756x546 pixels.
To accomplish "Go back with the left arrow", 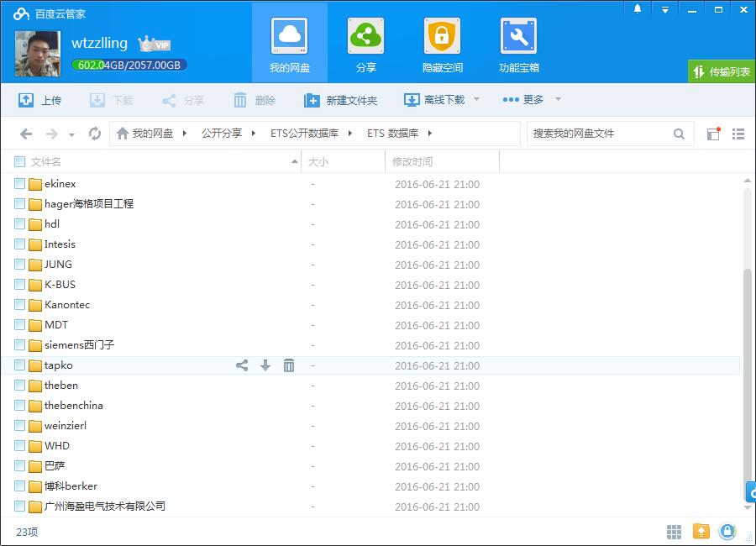I will coord(26,134).
